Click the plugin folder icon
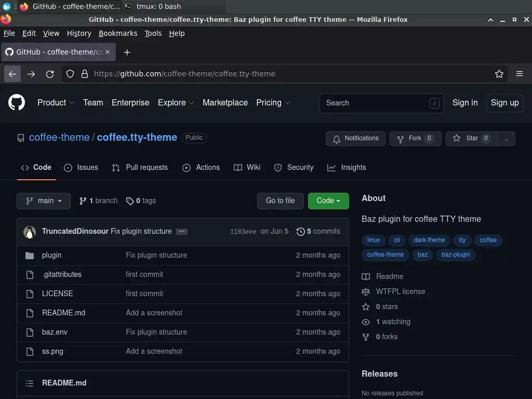Screen dimensions: 532x399 [x=30, y=256]
